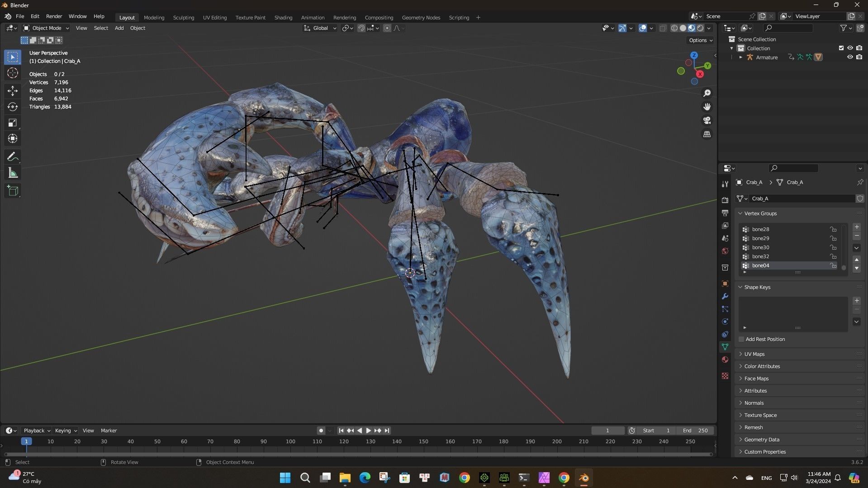Screen dimensions: 868x488
Task: Open Global transform orientation dropdown
Action: tap(320, 28)
